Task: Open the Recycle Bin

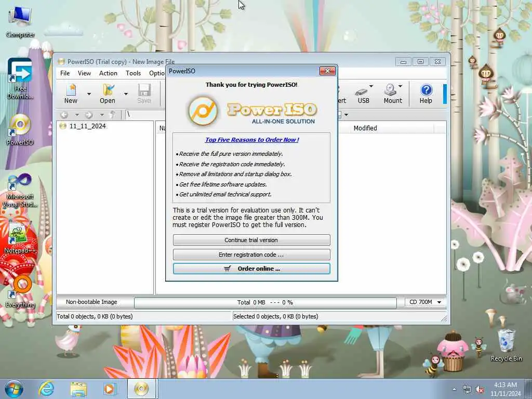Action: tap(506, 345)
